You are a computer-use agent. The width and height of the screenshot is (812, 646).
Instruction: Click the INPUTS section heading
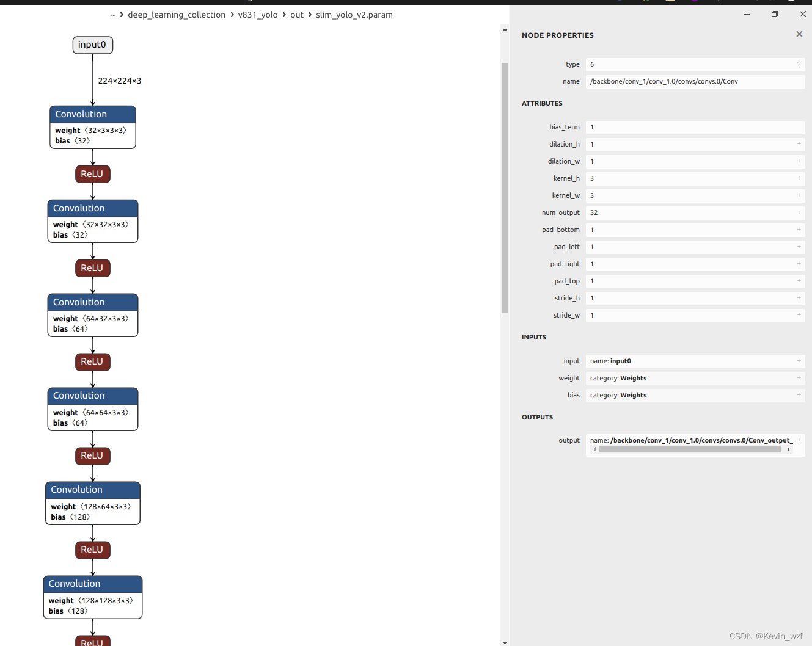pos(534,337)
